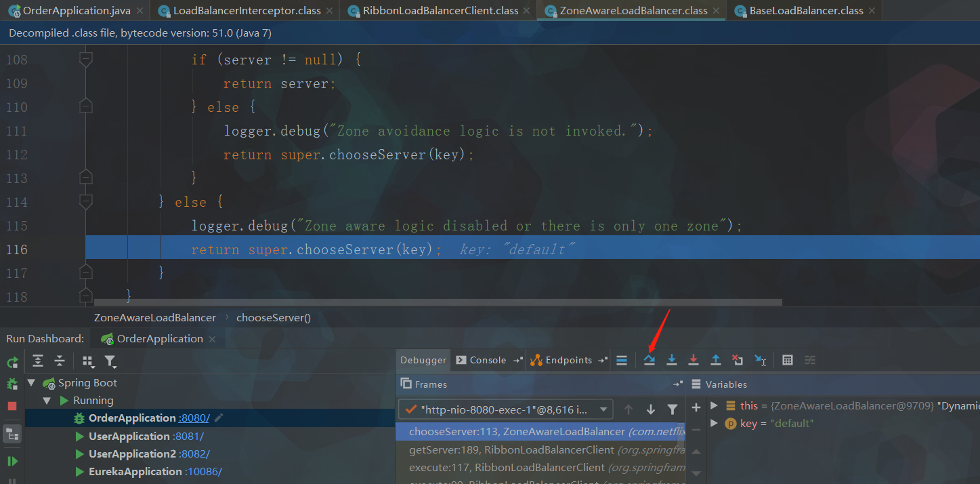980x484 pixels.
Task: Click the Frames filter funnel icon
Action: click(673, 409)
